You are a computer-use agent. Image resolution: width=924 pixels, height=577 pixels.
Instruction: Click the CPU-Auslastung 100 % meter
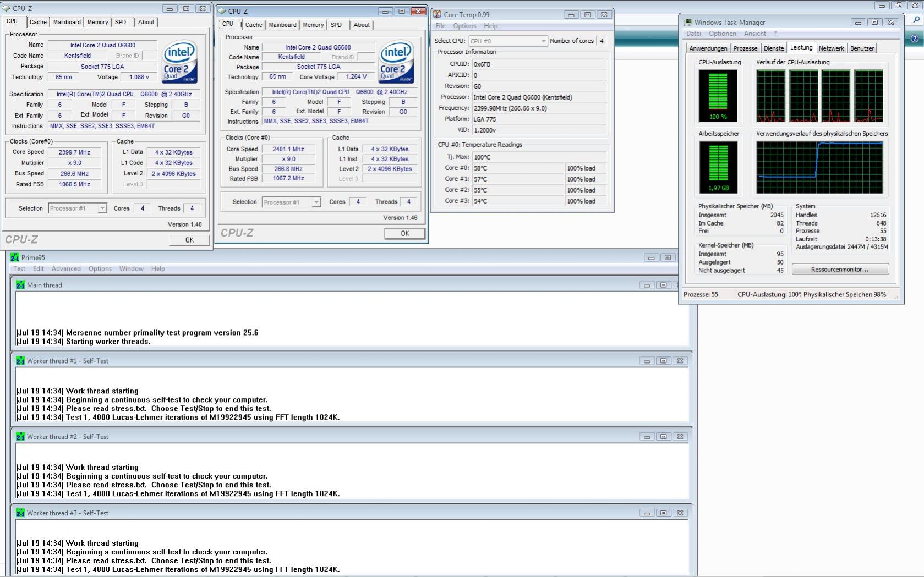pos(718,96)
